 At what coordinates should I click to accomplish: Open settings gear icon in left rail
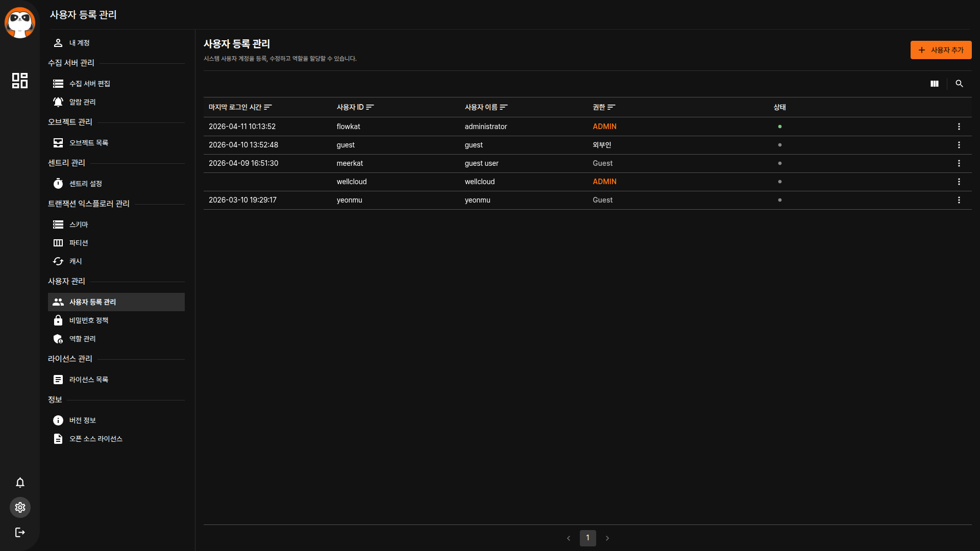coord(20,508)
